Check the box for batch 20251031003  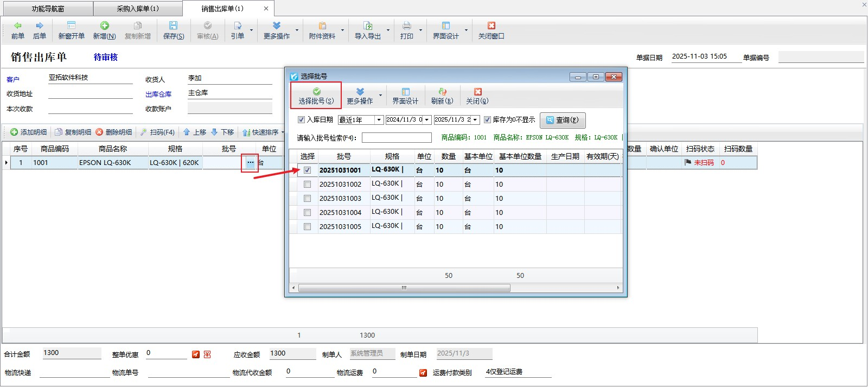tap(308, 199)
